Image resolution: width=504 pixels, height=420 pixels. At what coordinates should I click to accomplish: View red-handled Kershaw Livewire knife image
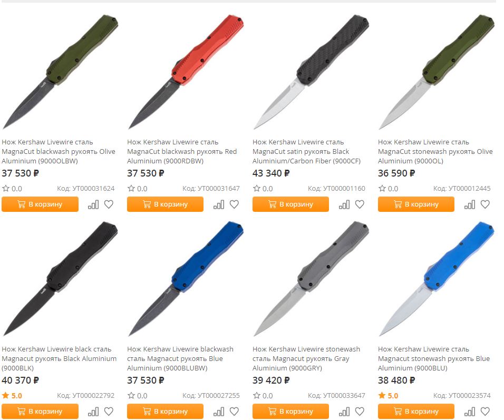[186, 72]
